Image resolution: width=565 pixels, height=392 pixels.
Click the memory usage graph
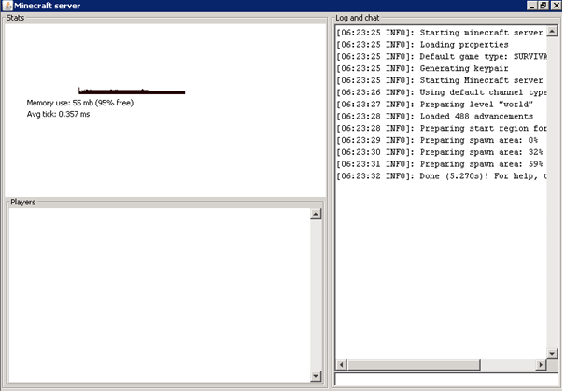click(132, 91)
